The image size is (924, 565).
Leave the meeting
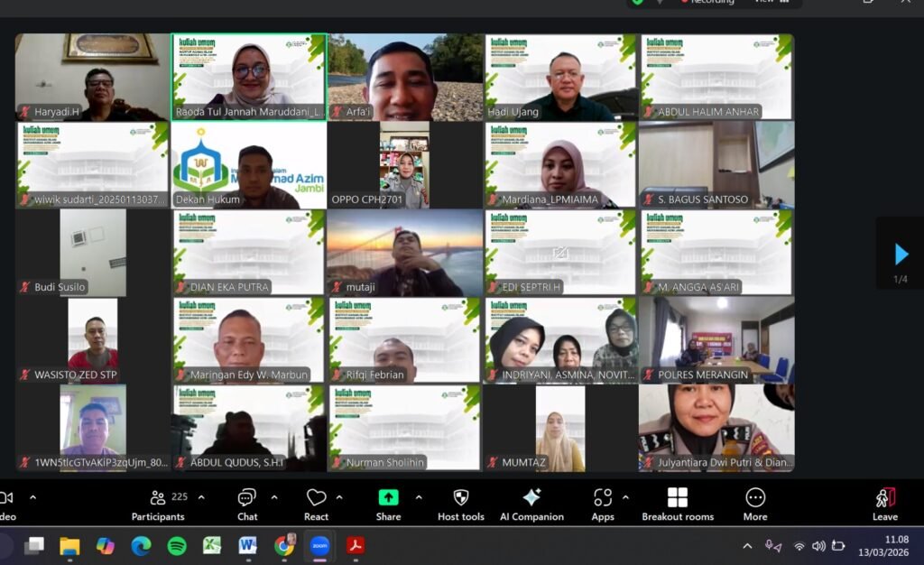884,504
